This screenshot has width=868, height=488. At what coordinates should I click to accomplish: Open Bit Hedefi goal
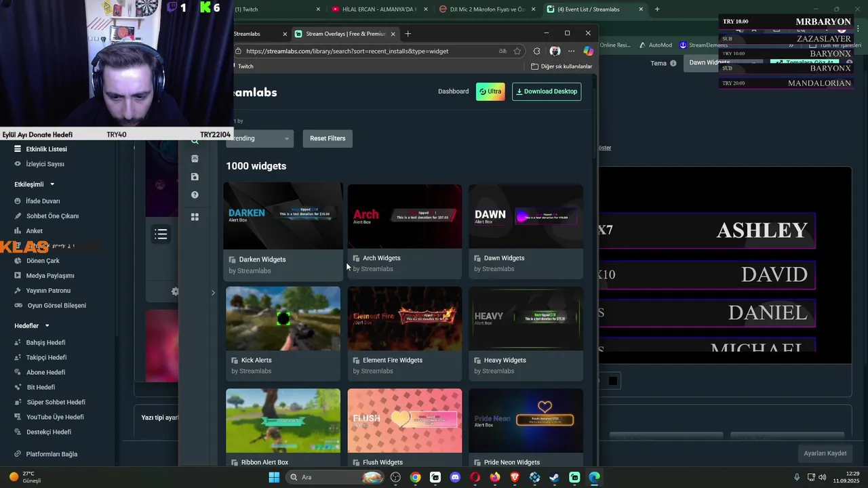tap(35, 388)
